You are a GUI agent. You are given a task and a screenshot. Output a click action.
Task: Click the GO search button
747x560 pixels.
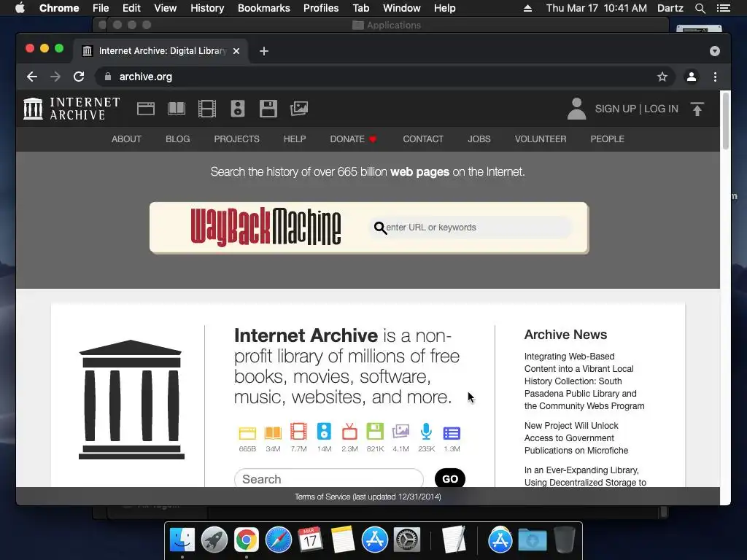tap(449, 478)
